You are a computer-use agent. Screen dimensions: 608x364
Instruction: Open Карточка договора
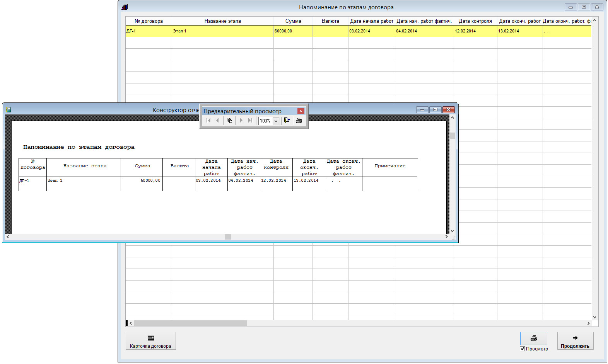(151, 341)
